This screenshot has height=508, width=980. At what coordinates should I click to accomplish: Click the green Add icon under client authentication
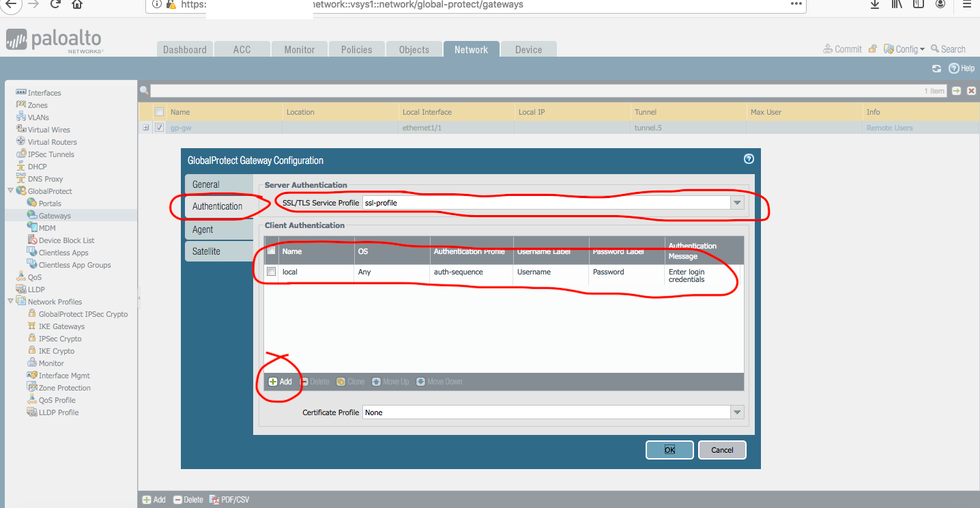(x=273, y=382)
